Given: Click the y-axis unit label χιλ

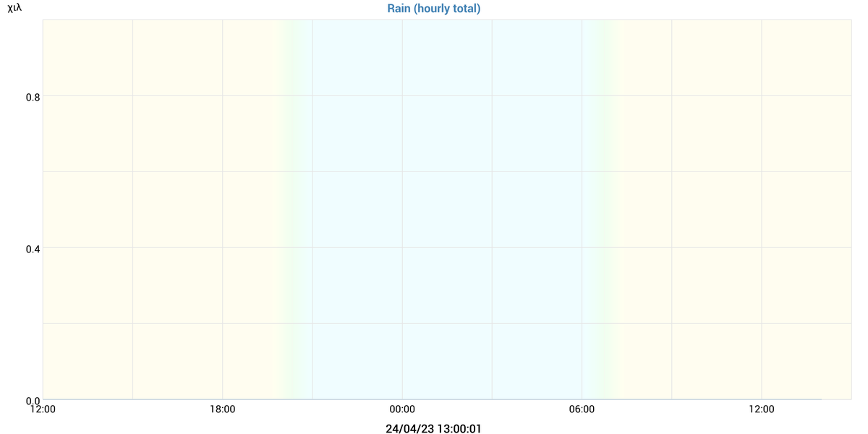Looking at the screenshot, I should pos(14,9).
